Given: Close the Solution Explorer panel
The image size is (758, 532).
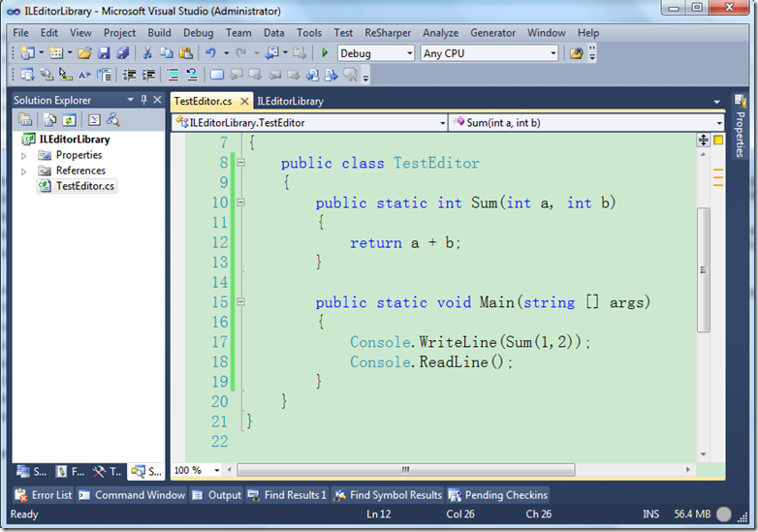Looking at the screenshot, I should 157,100.
